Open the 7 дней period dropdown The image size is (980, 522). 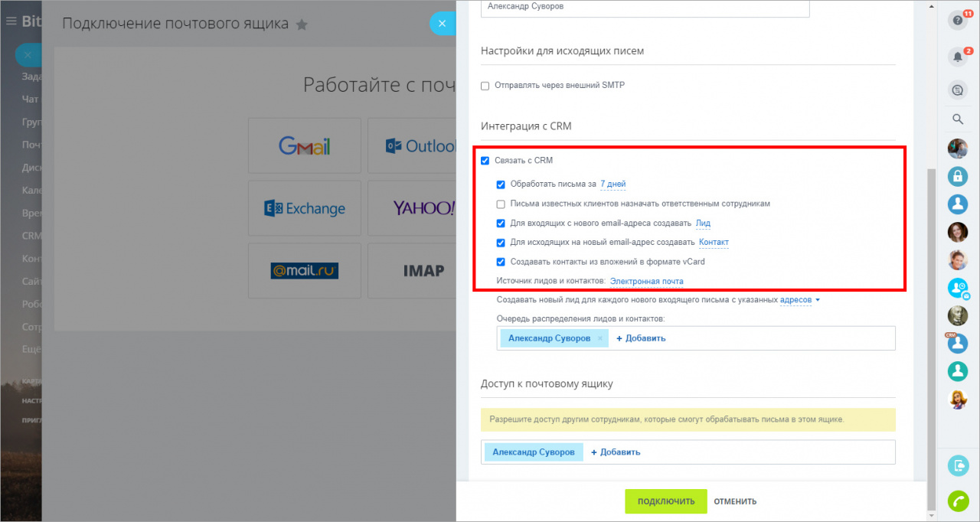pyautogui.click(x=613, y=184)
